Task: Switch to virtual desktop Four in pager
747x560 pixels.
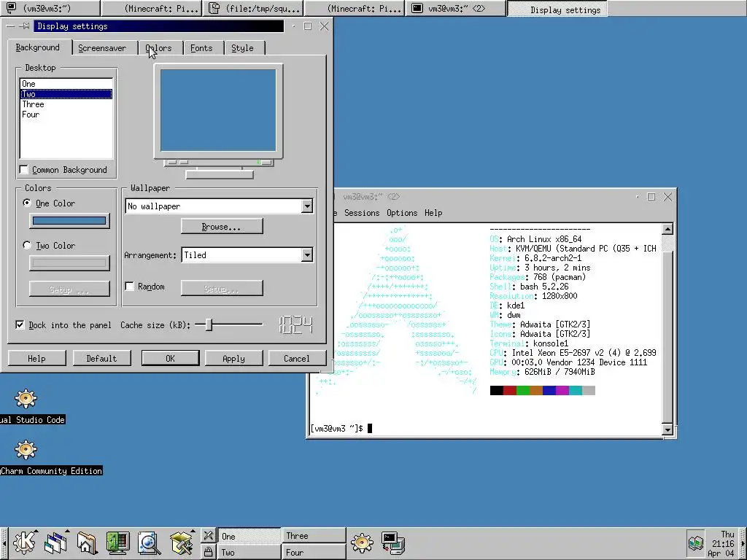Action: [x=314, y=552]
